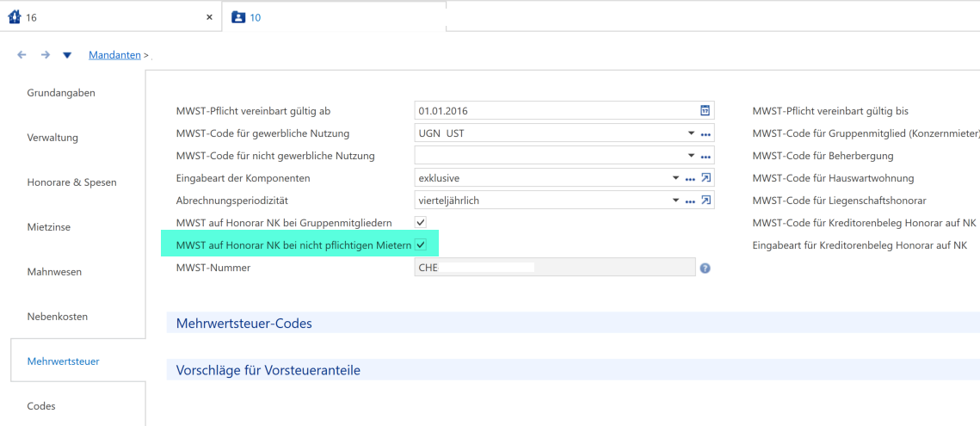Click label MWST-Code für Hauswartwohnung
Image resolution: width=980 pixels, height=426 pixels.
click(x=833, y=178)
